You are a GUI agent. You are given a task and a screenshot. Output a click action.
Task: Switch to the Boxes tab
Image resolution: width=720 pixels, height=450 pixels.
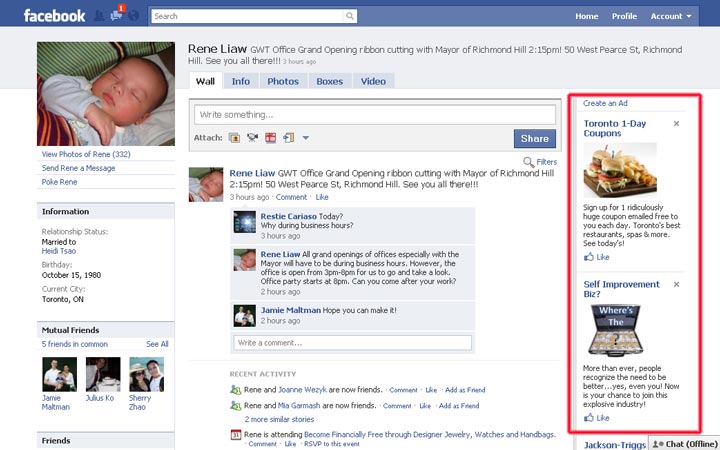(329, 81)
